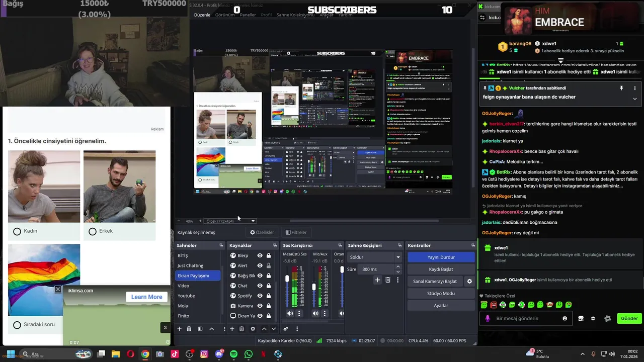Hide the Chat source
This screenshot has width=644, height=362.
tap(260, 286)
